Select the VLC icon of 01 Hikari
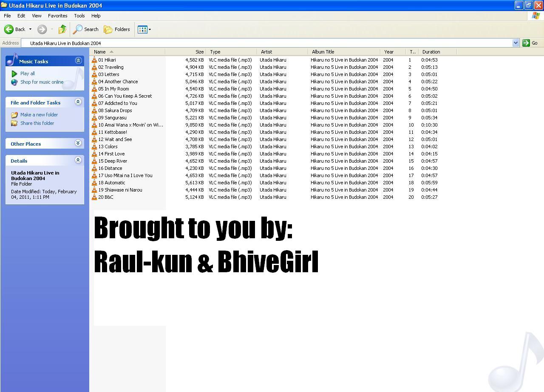Image resolution: width=544 pixels, height=392 pixels. 94,60
